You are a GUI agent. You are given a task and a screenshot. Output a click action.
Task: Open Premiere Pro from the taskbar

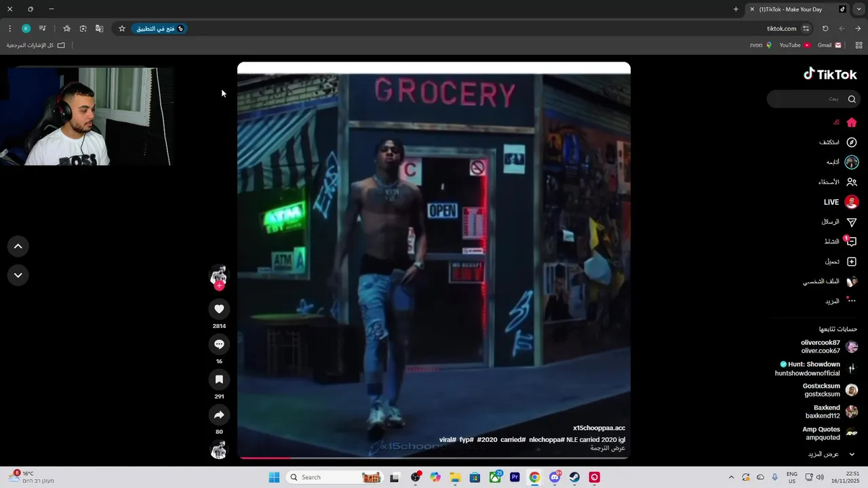(515, 477)
